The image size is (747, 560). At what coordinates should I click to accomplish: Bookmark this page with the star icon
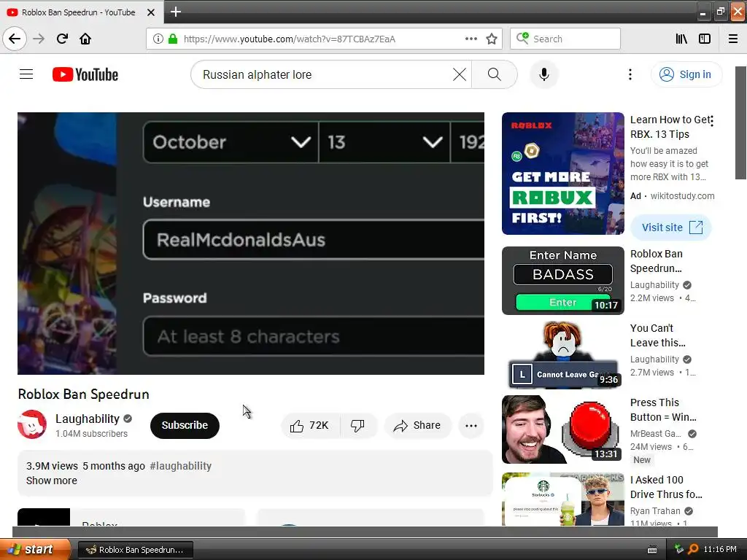[492, 39]
